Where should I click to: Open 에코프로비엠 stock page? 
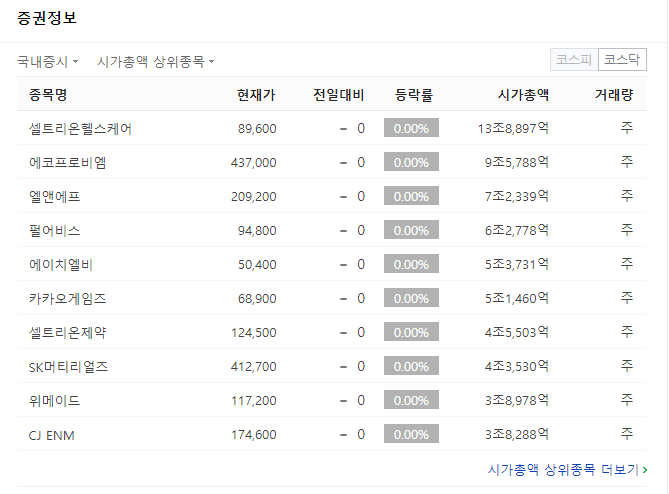click(67, 163)
